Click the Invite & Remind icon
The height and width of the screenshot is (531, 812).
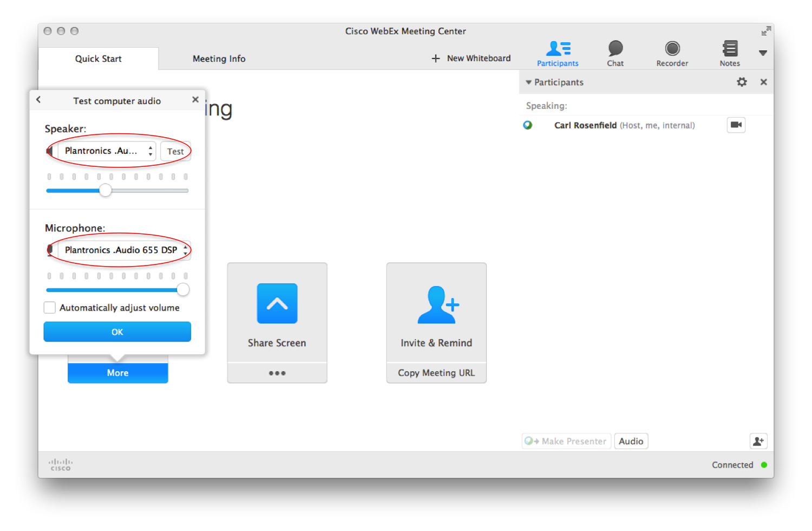(x=438, y=305)
